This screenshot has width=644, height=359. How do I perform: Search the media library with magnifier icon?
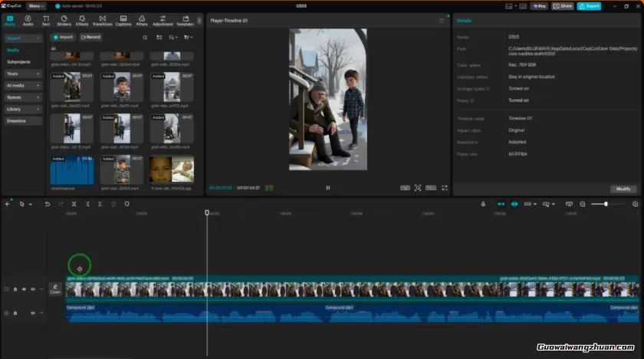tap(145, 37)
